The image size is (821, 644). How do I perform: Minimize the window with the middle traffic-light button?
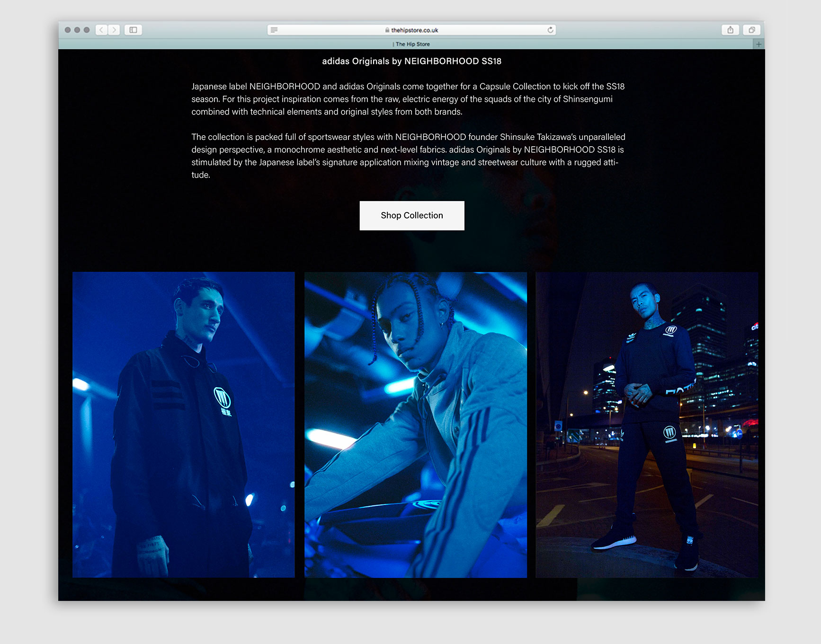(x=77, y=30)
